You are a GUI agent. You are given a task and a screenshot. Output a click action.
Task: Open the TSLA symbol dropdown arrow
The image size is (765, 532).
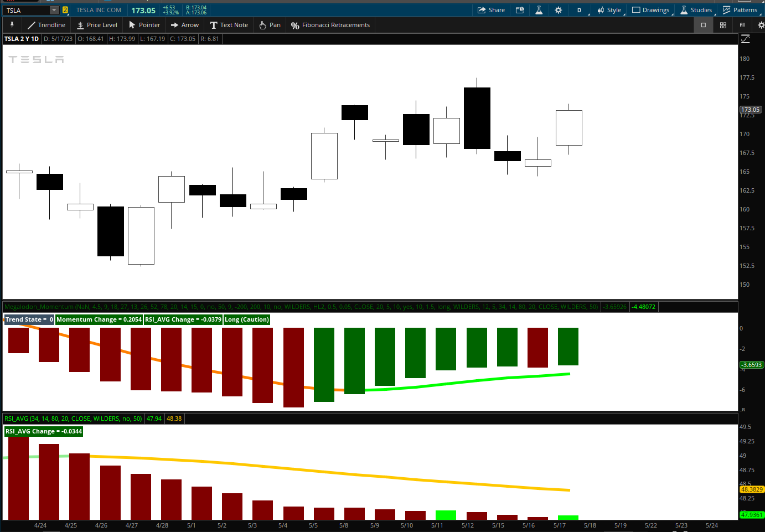pyautogui.click(x=54, y=10)
